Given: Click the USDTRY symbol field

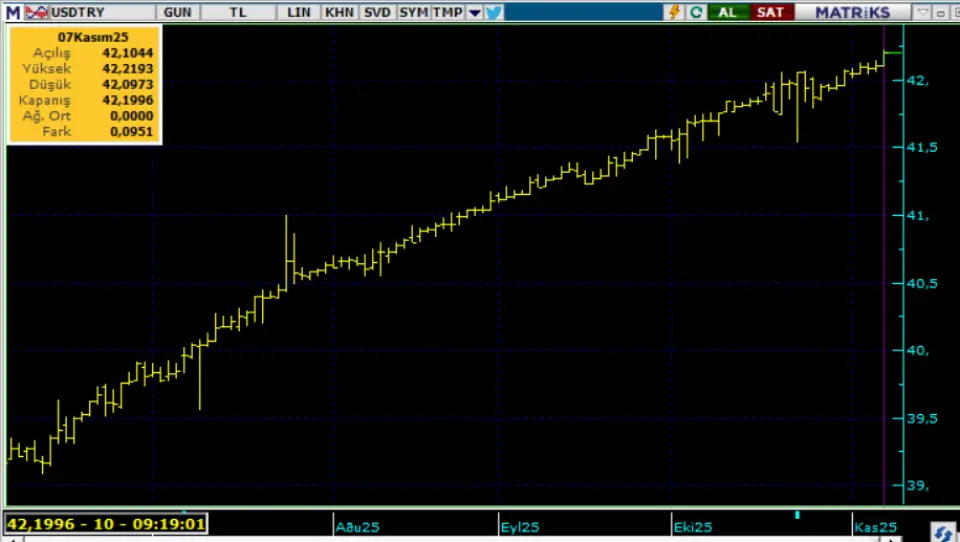Looking at the screenshot, I should (100, 12).
